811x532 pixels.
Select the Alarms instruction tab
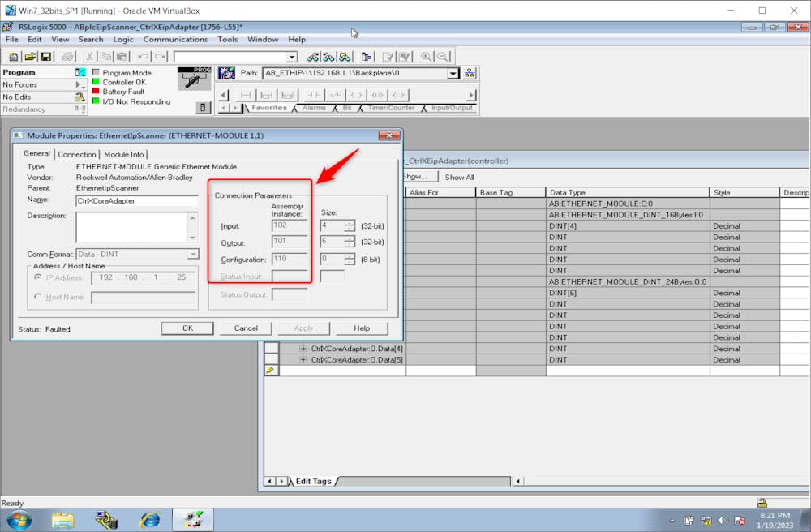(x=314, y=108)
